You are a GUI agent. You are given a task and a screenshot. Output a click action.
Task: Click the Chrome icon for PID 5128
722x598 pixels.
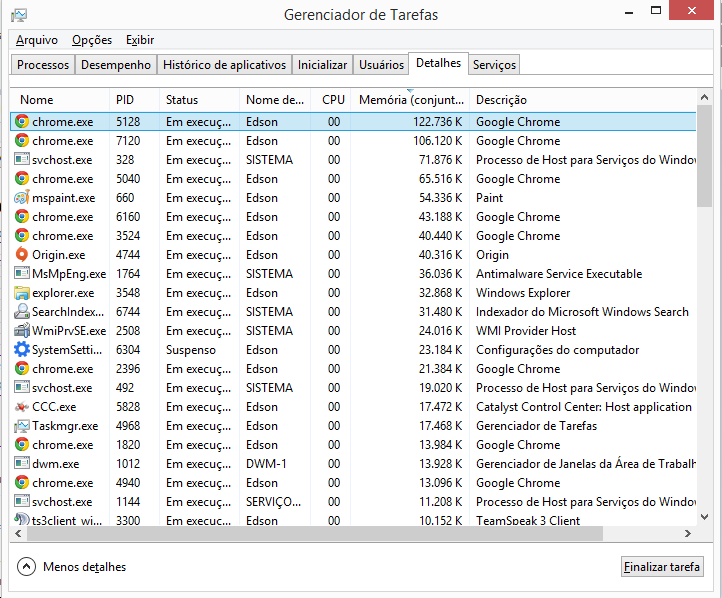coord(22,122)
